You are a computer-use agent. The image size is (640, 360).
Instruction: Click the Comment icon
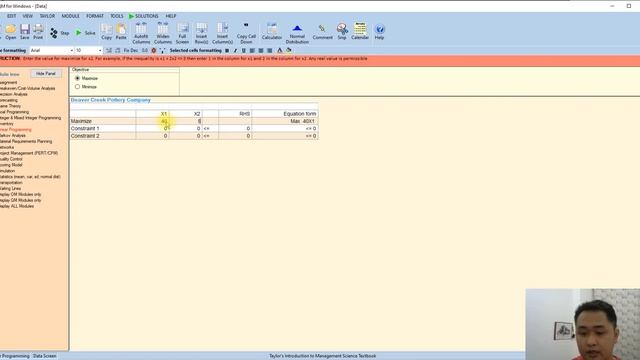tap(322, 32)
